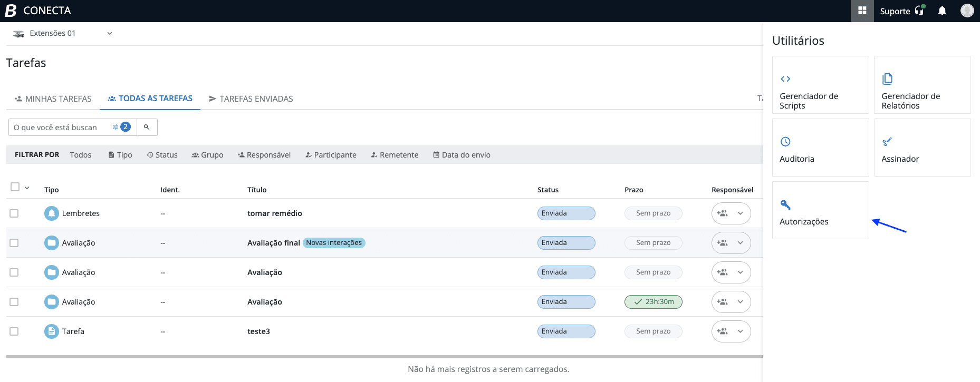Open the user profile avatar
The height and width of the screenshot is (382, 980).
coord(967,11)
